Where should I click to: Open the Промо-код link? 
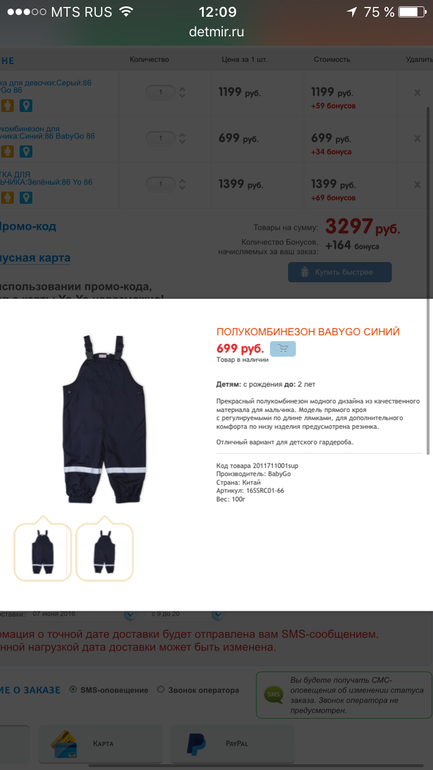pyautogui.click(x=28, y=226)
